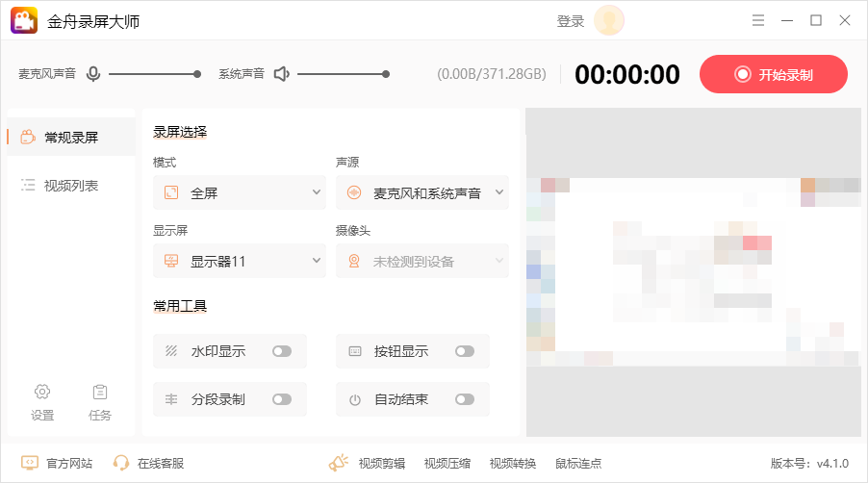This screenshot has height=483, width=868.
Task: Open the 鼠标连点 link
Action: (x=578, y=463)
